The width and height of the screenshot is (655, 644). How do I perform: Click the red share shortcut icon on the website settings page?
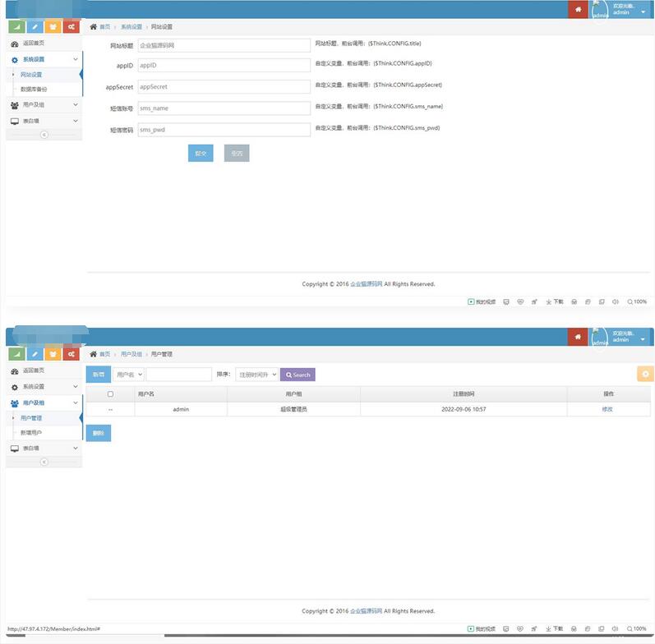click(x=72, y=27)
